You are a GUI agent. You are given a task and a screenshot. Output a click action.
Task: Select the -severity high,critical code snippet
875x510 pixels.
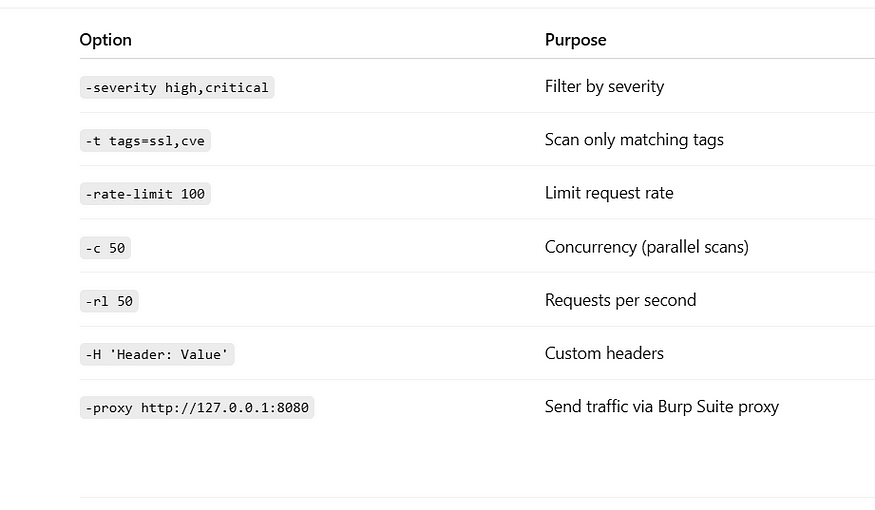click(x=177, y=88)
